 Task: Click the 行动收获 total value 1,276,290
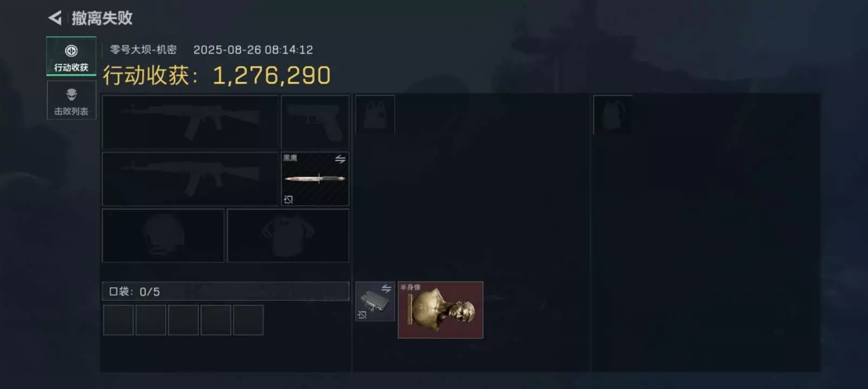(272, 76)
